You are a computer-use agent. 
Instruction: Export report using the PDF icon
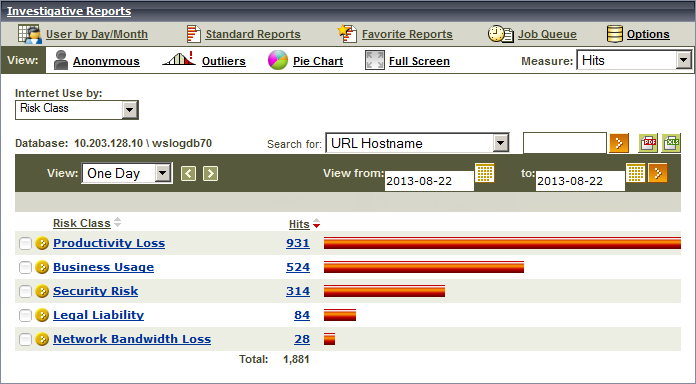click(648, 143)
